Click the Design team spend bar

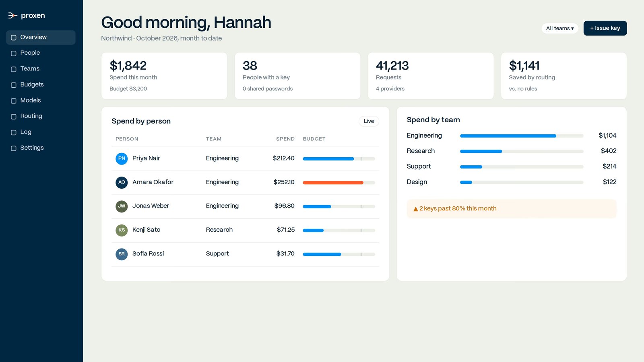522,182
